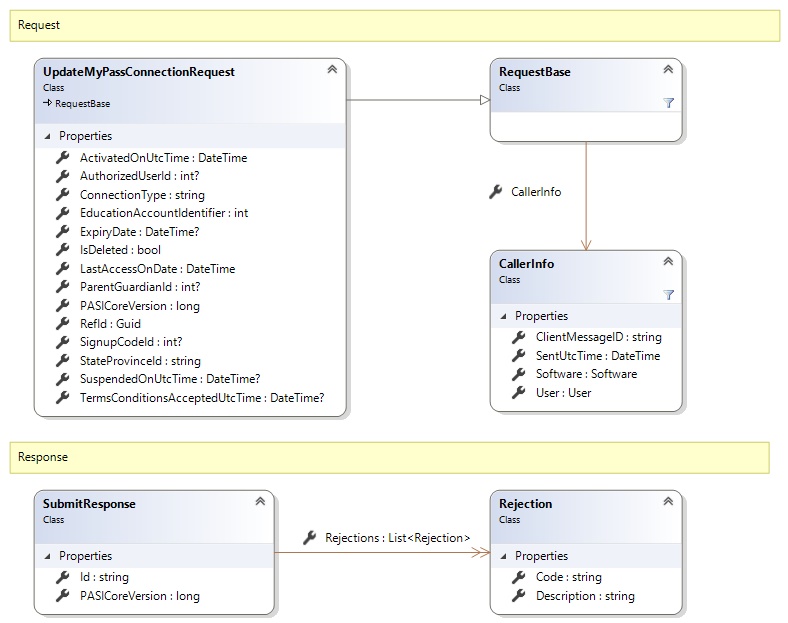Click the wrench icon beside ActivatedOnUtcTime
This screenshot has width=788, height=623.
(x=62, y=158)
